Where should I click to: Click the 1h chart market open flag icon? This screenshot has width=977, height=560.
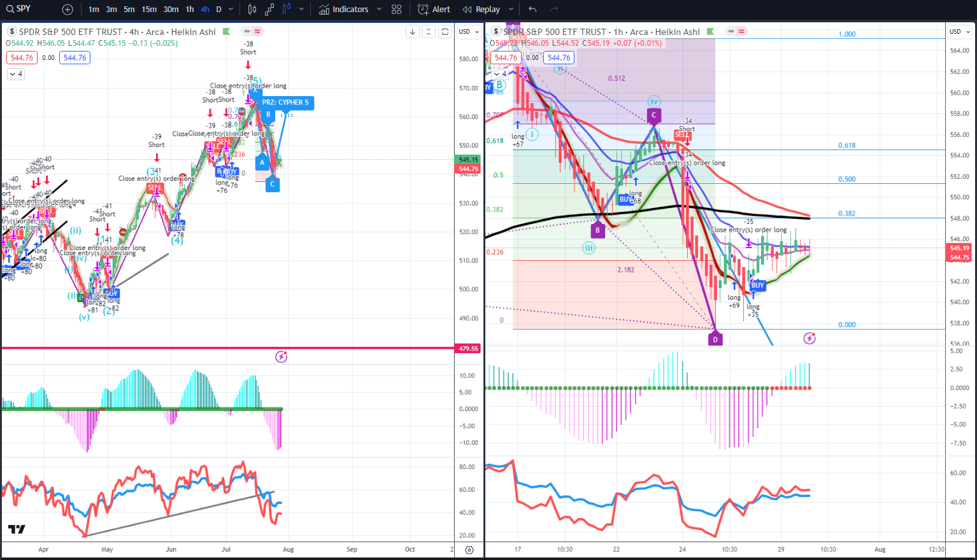tap(710, 32)
